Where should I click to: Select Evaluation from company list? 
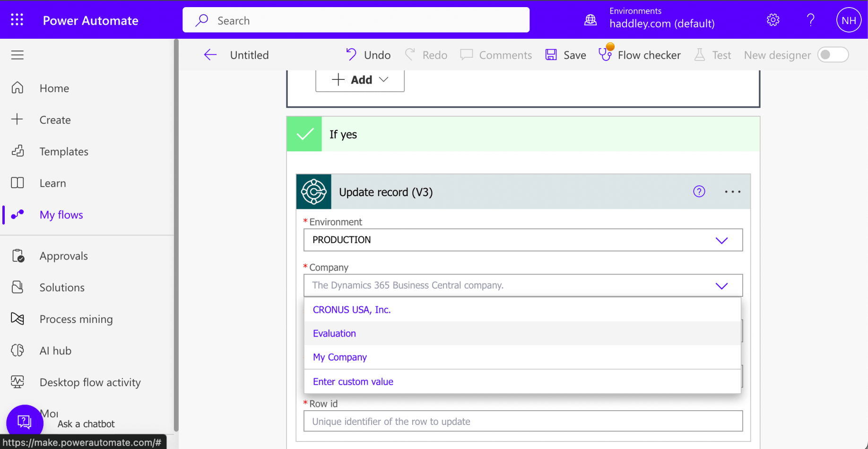tap(522, 333)
